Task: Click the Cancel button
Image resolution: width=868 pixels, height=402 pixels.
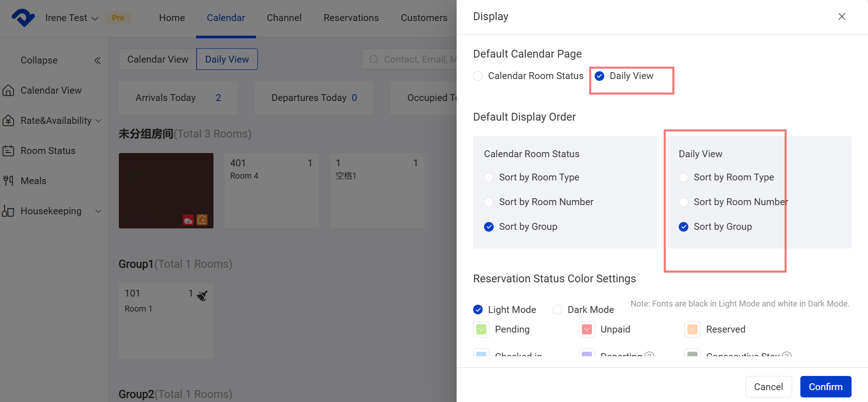Action: pyautogui.click(x=768, y=386)
